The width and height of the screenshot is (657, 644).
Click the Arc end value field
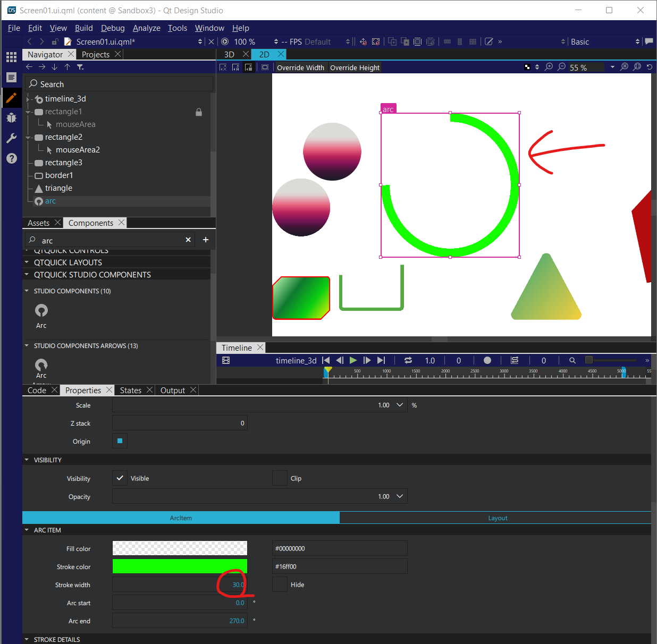point(180,621)
